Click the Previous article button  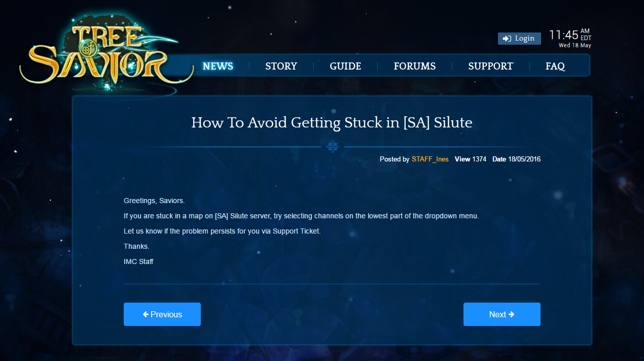162,314
